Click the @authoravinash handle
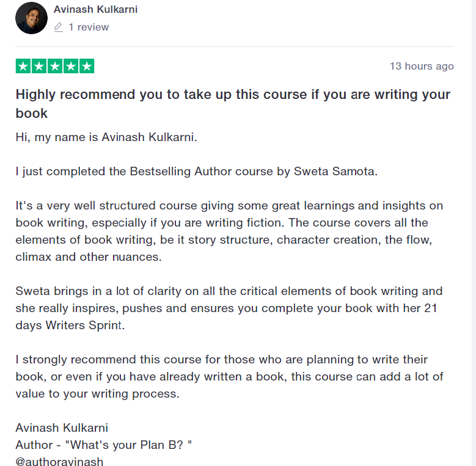Viewport: 476px width, 466px height. point(59,461)
